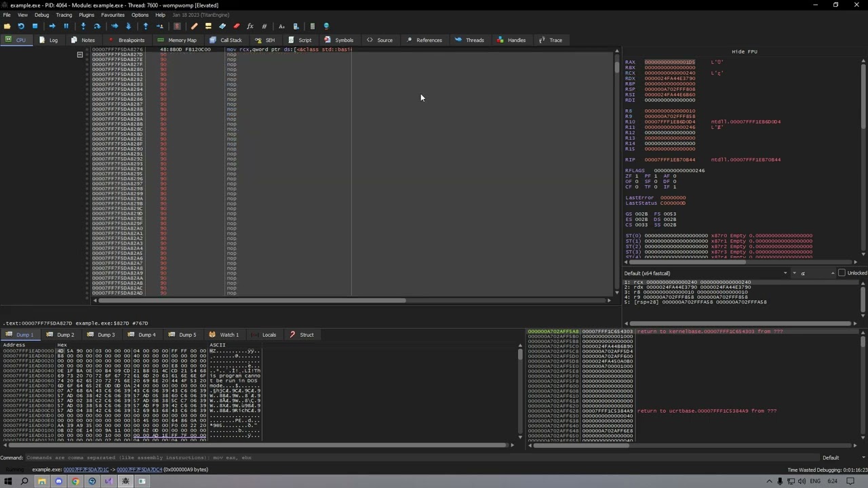Switch to the Threads tab
Screen dimensions: 868x488
coord(470,40)
